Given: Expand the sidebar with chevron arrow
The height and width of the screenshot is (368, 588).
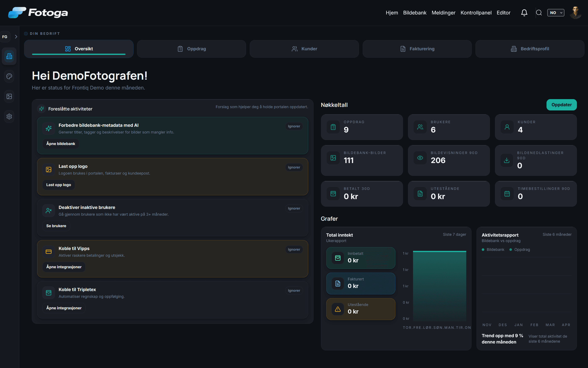Looking at the screenshot, I should click(16, 37).
